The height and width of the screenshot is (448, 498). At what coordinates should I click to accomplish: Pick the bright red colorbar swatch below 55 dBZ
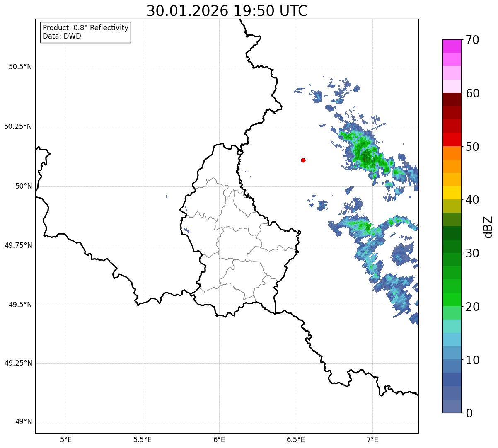(452, 139)
